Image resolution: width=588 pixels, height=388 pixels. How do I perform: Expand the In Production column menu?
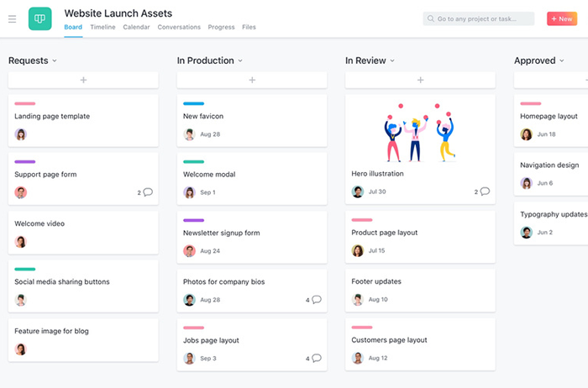[x=240, y=60]
